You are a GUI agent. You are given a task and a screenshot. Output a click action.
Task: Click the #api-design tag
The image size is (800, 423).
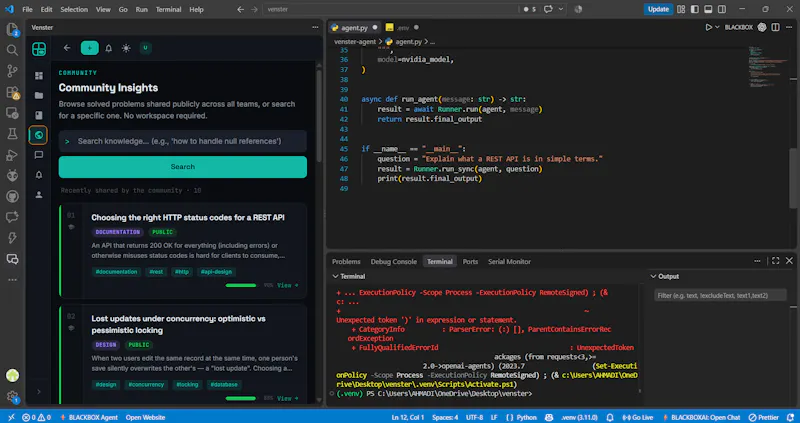[x=216, y=272]
